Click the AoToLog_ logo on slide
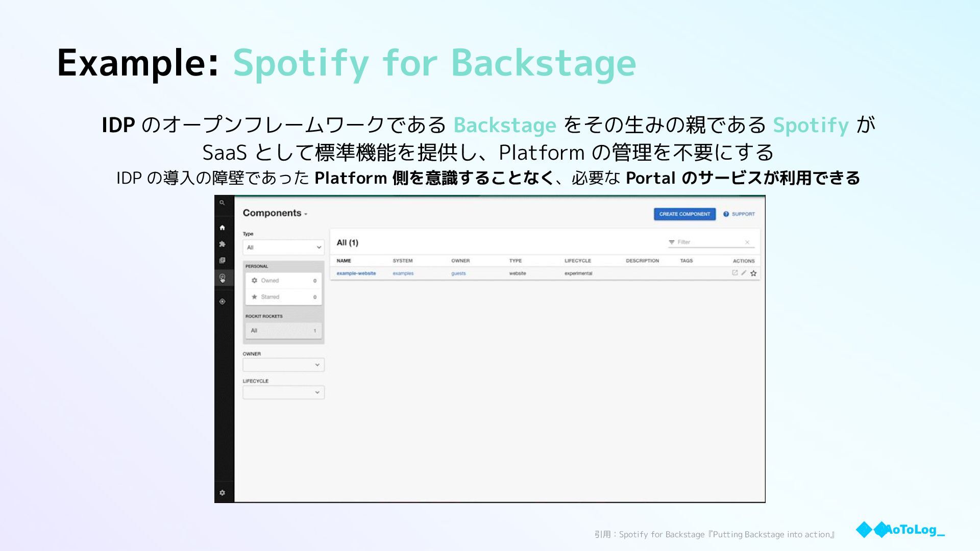Screen dimensions: 980x551 tap(900, 530)
